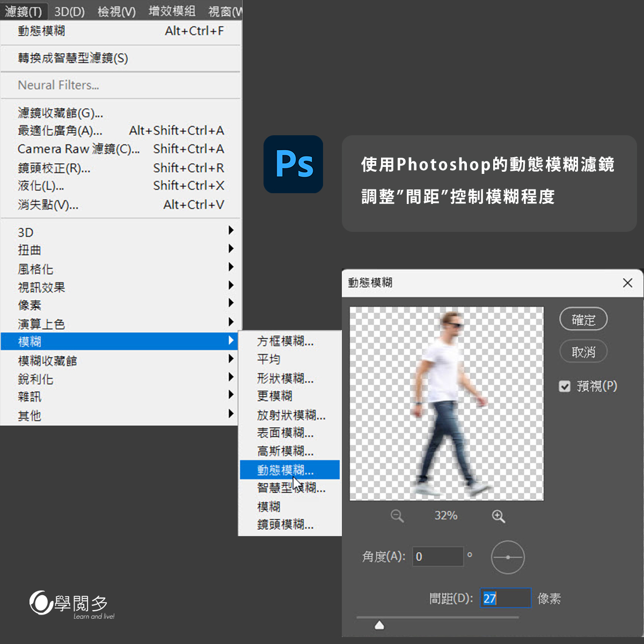This screenshot has height=644, width=644.
Task: Expand the 扭曲 submenu
Action: point(121,250)
